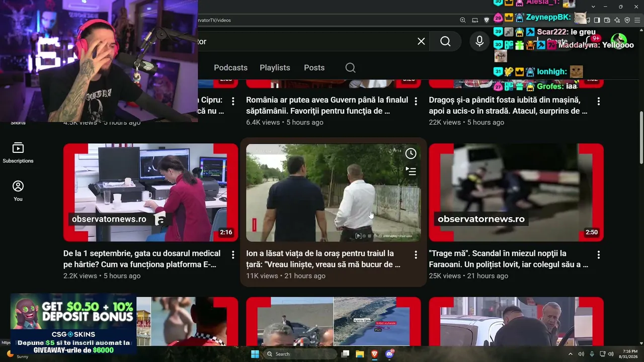The height and width of the screenshot is (362, 644).
Task: Open options menu for the E-platform video
Action: point(233,255)
